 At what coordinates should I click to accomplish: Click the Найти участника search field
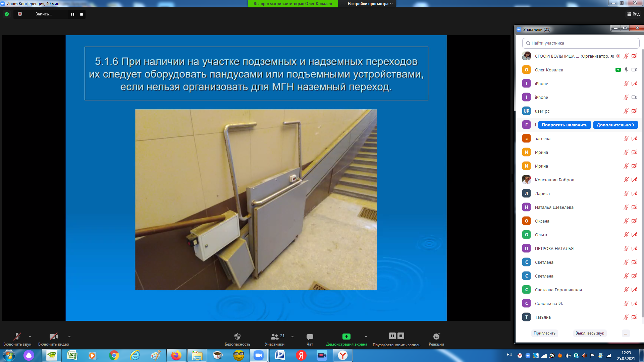pyautogui.click(x=580, y=43)
